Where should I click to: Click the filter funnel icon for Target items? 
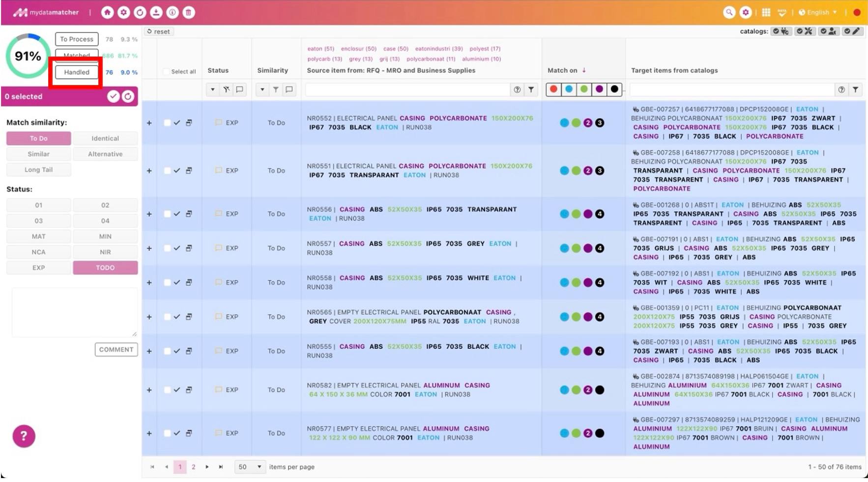[855, 89]
